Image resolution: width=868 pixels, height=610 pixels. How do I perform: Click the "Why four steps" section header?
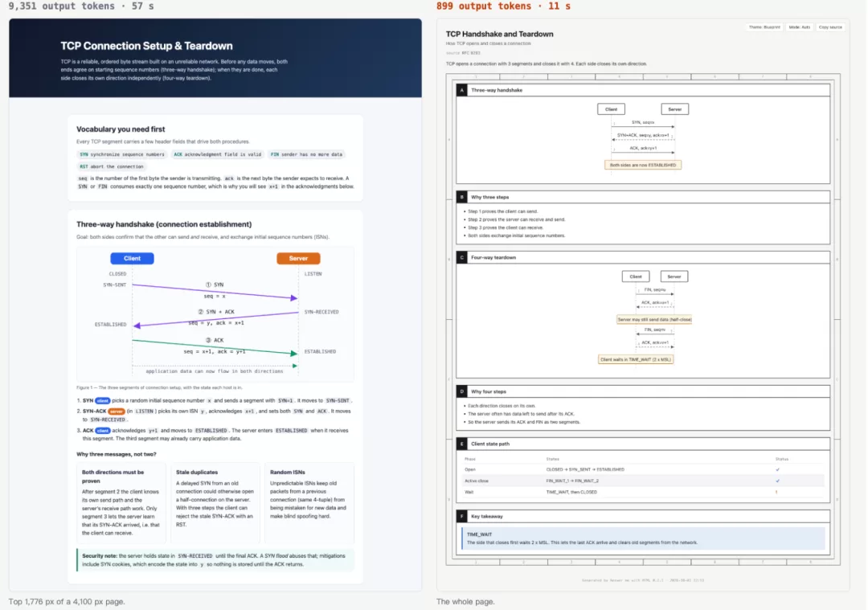coord(643,391)
